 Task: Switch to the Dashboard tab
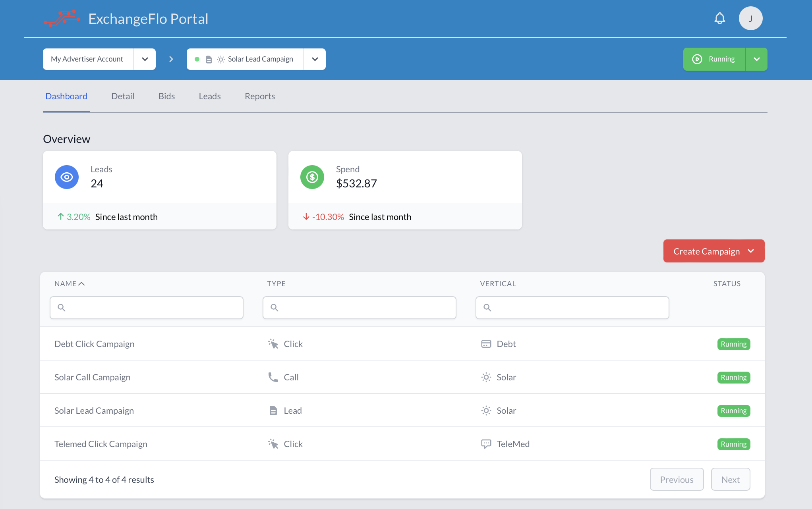[66, 96]
